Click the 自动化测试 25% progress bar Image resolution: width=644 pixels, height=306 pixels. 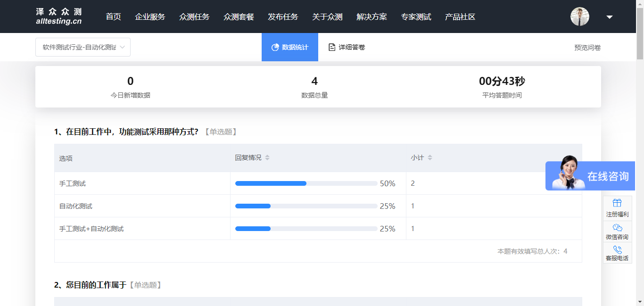(x=306, y=206)
